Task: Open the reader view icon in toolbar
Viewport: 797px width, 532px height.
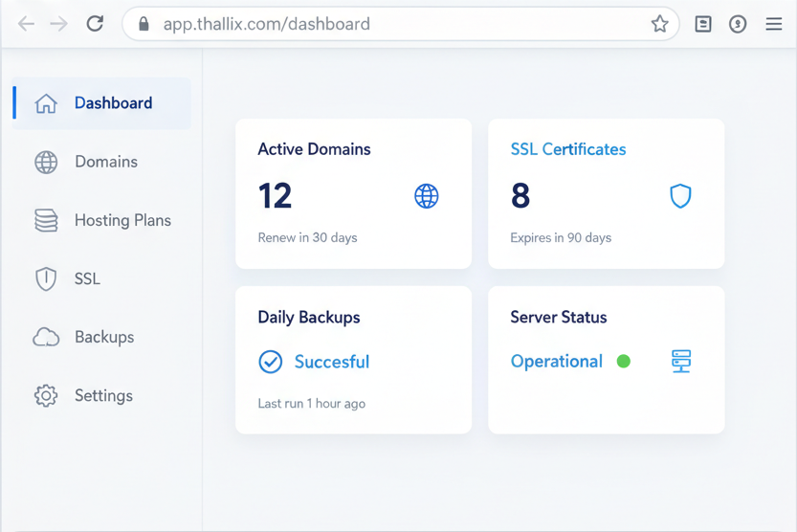Action: click(x=703, y=23)
